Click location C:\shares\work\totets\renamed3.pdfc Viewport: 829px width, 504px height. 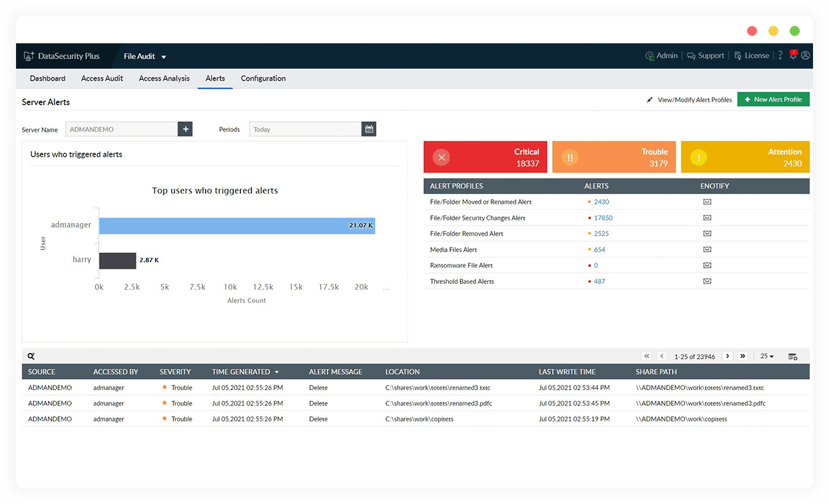(439, 403)
